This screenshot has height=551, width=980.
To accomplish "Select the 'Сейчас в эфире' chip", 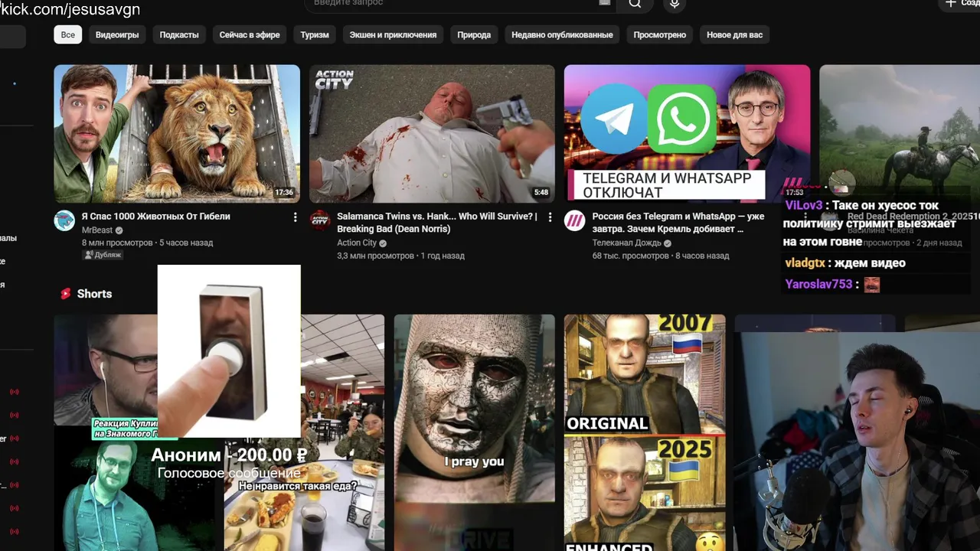I will pyautogui.click(x=250, y=34).
